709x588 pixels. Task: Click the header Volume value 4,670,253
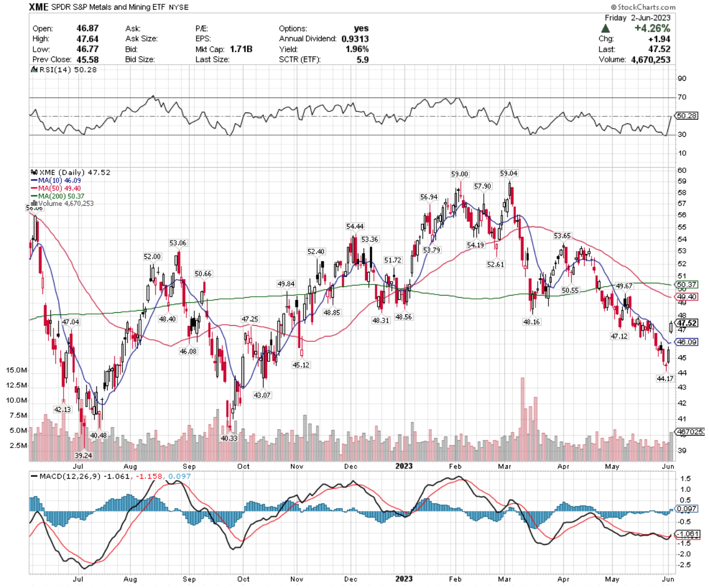[651, 59]
